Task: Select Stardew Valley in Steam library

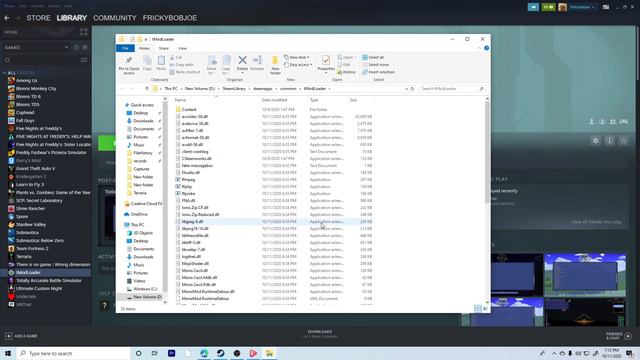Action: [31, 224]
